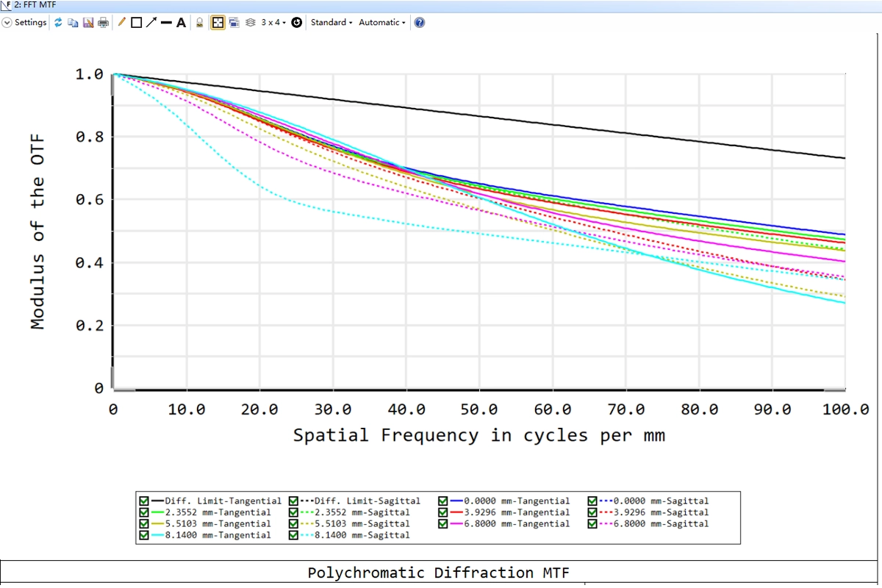Click the Copy window icon

click(x=73, y=23)
